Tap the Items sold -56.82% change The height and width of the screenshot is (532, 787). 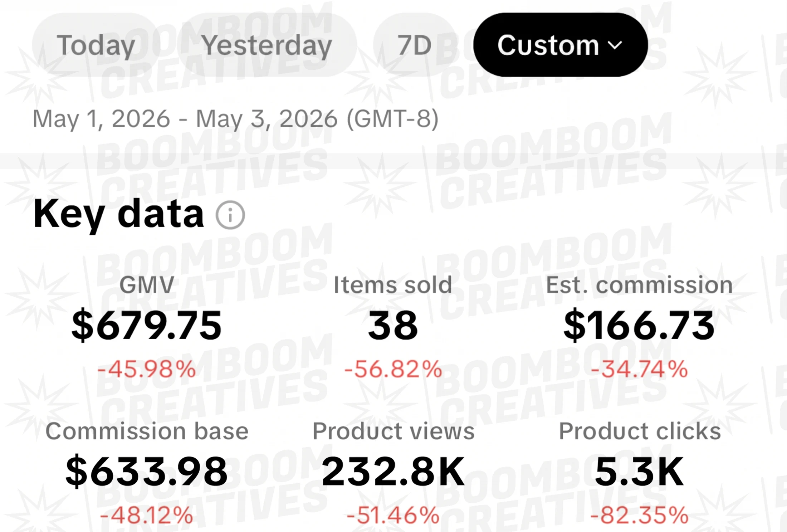coord(393,369)
